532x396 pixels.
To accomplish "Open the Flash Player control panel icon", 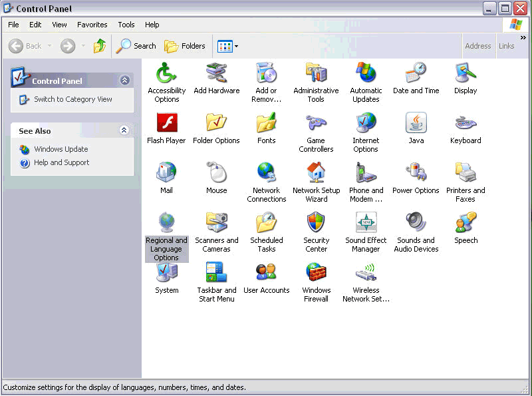I will (166, 124).
